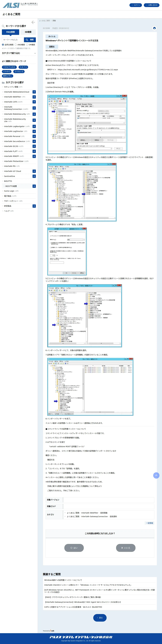This screenshot has height=644, width=162.
Task: Click the ALSI logo
Action: pyautogui.click(x=20, y=5)
